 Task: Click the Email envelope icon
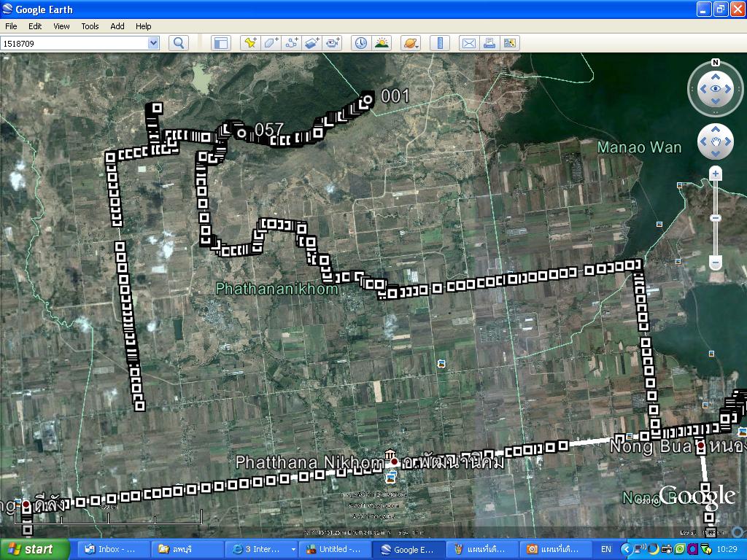[468, 43]
